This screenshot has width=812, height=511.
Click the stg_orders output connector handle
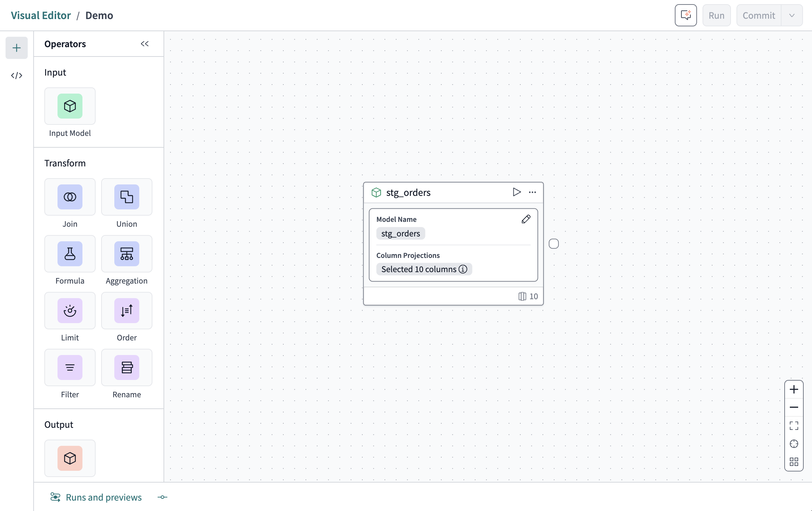tap(554, 244)
